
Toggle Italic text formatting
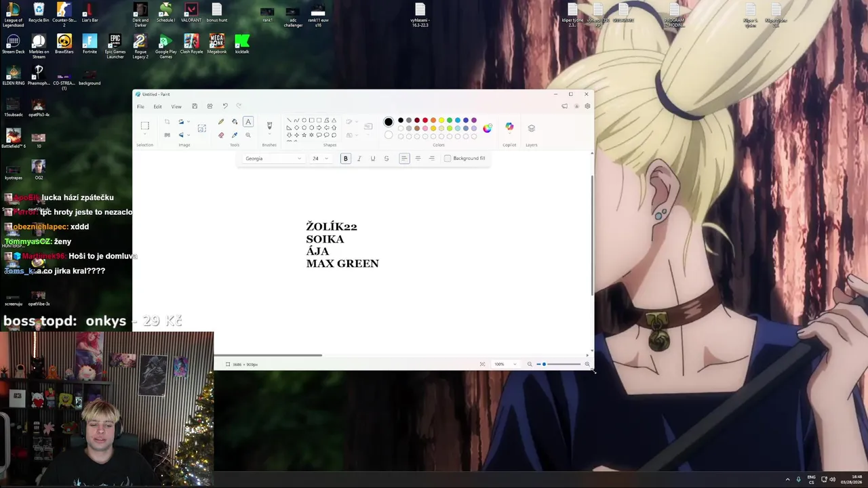click(359, 159)
